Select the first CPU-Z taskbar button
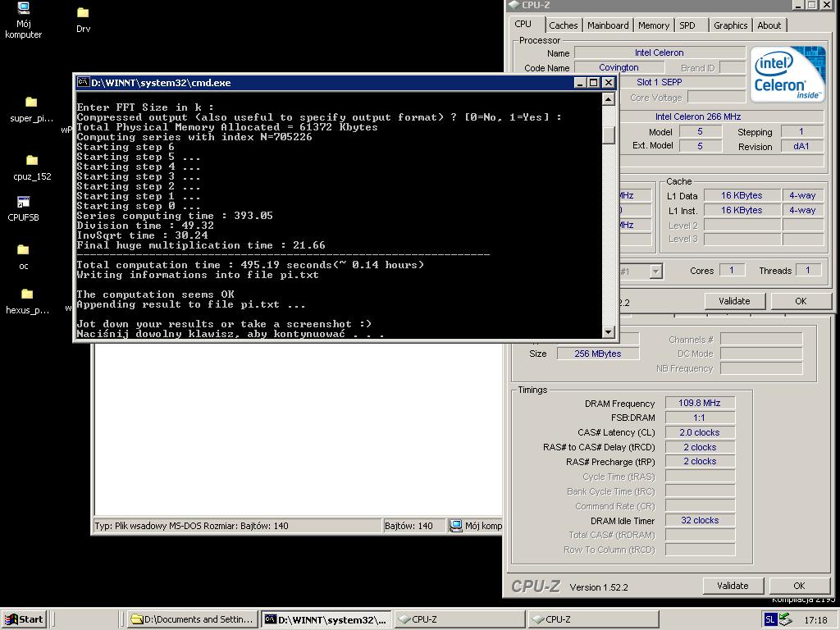The image size is (840, 630). pyautogui.click(x=459, y=619)
